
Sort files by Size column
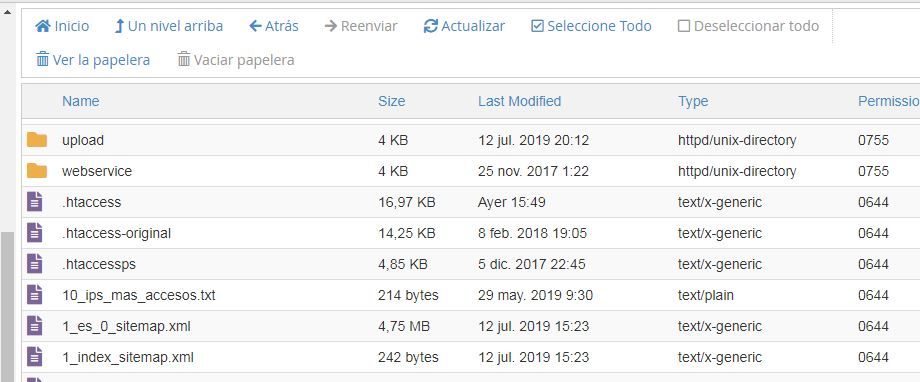tap(391, 101)
